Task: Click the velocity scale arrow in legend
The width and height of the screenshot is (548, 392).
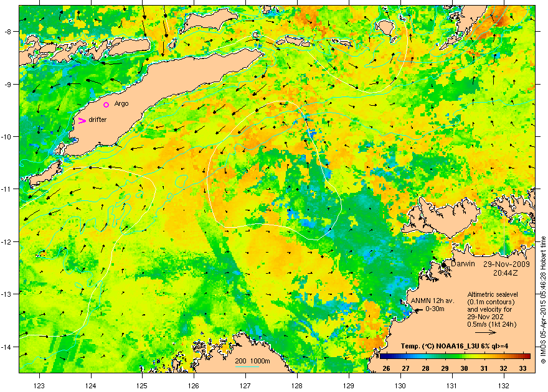Action: tap(486, 332)
